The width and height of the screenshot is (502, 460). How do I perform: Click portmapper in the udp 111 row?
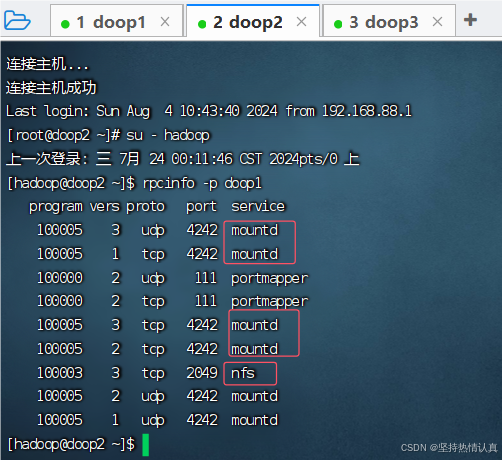tap(269, 279)
